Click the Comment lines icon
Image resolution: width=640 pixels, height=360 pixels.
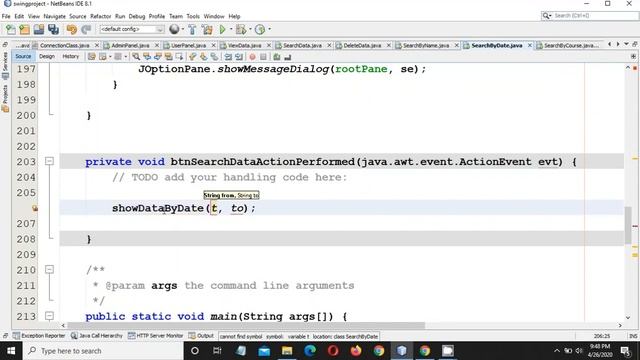277,57
